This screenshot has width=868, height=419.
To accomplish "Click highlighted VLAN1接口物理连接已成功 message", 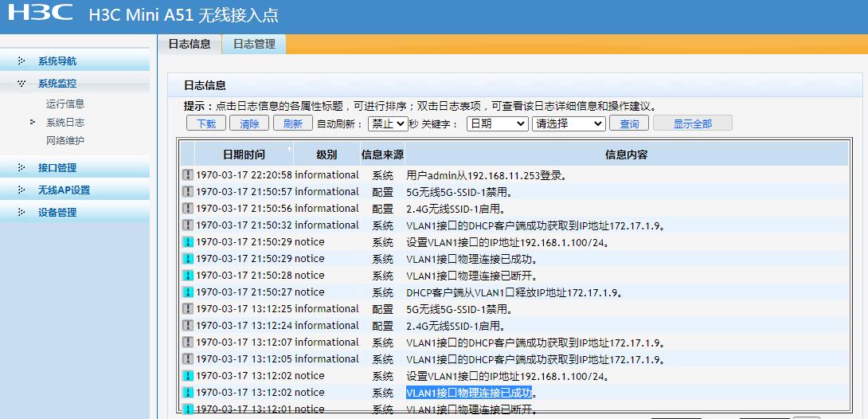I will pyautogui.click(x=469, y=393).
